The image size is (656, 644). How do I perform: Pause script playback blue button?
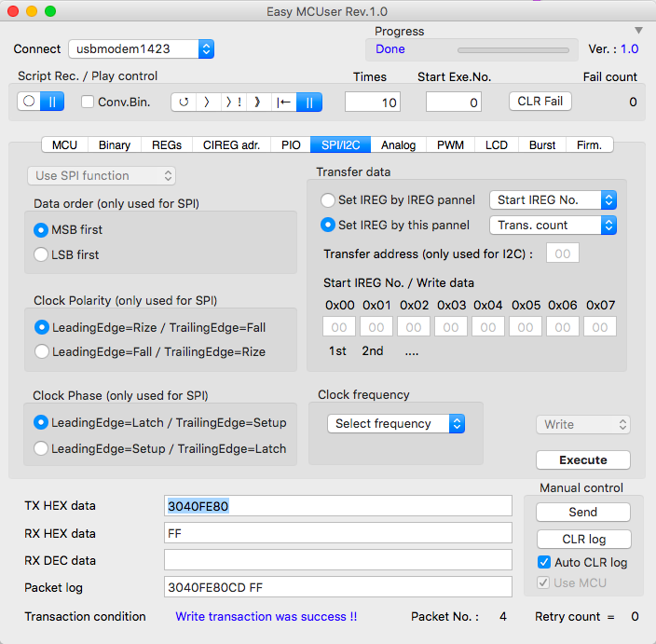pyautogui.click(x=309, y=103)
